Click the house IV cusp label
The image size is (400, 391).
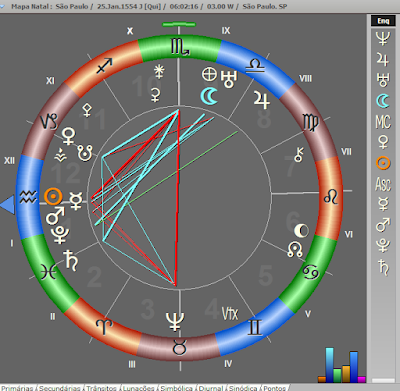[228, 364]
